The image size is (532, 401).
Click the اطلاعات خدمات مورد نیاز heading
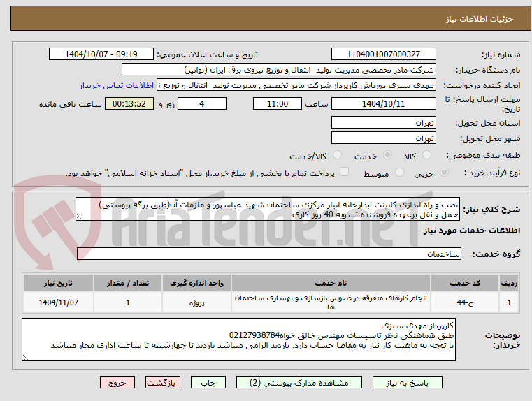pos(472,231)
